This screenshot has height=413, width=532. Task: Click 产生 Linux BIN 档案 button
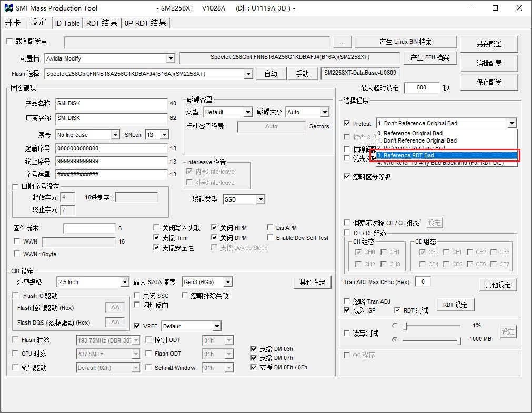406,42
